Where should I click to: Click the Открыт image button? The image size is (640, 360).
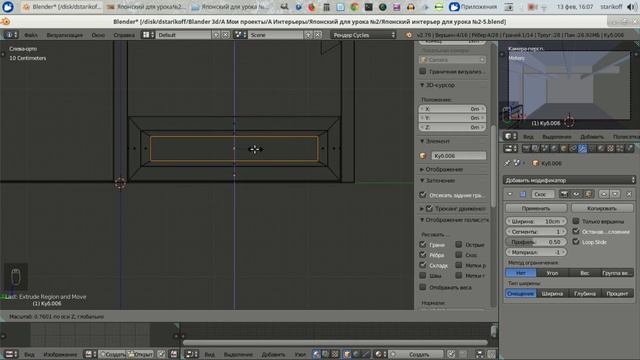coord(140,354)
